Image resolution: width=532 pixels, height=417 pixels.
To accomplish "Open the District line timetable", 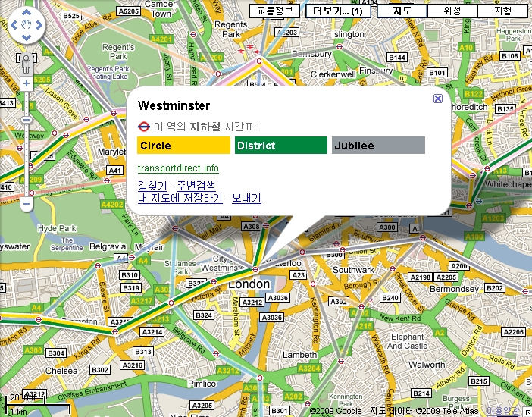I will click(x=281, y=146).
